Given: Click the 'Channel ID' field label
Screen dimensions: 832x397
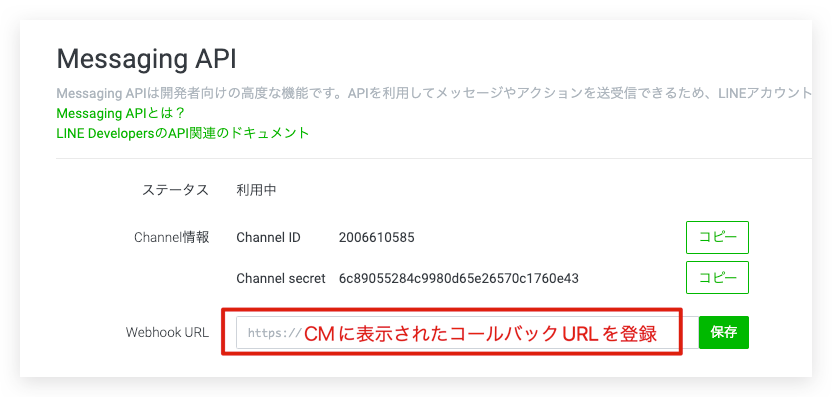Looking at the screenshot, I should pyautogui.click(x=268, y=238).
